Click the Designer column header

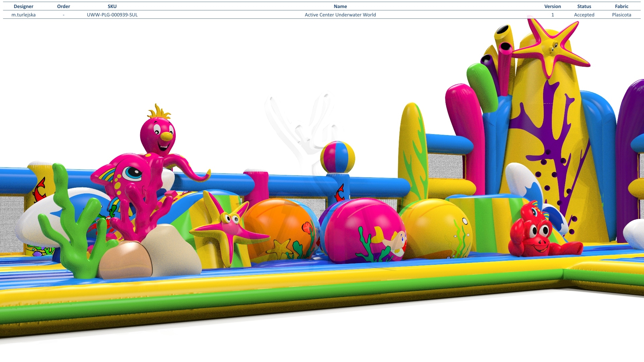pos(23,6)
